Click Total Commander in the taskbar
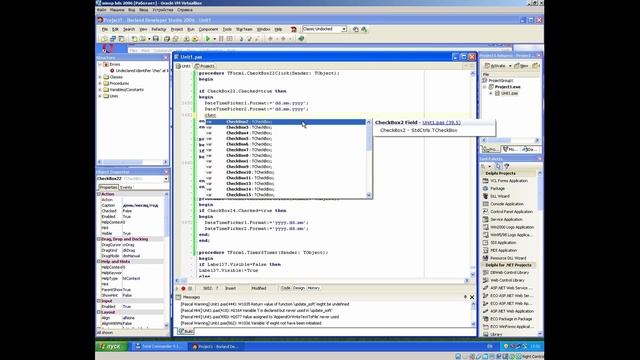640x360 pixels. pyautogui.click(x=160, y=347)
